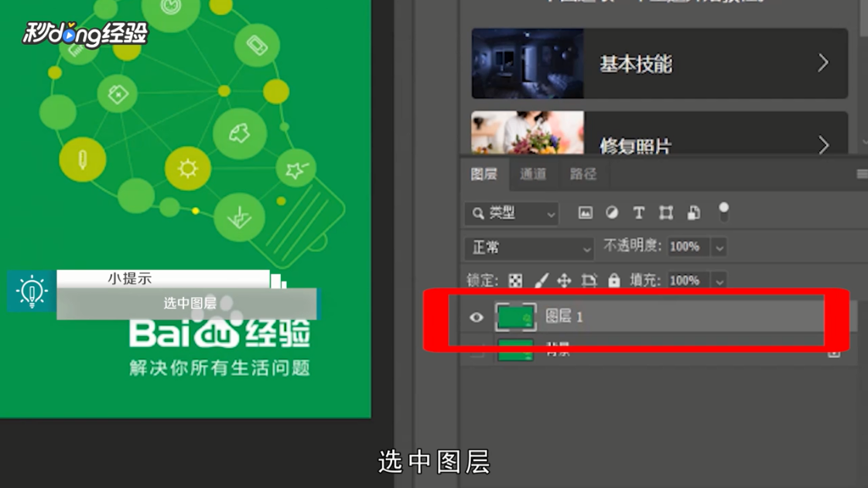Switch to the 图层 tab
Viewport: 868px width, 488px height.
tap(484, 174)
